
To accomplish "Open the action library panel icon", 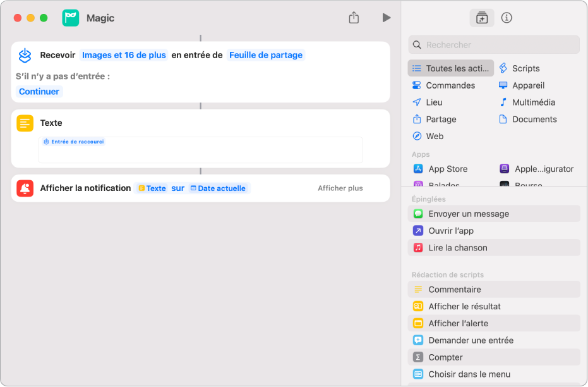I will [x=481, y=18].
